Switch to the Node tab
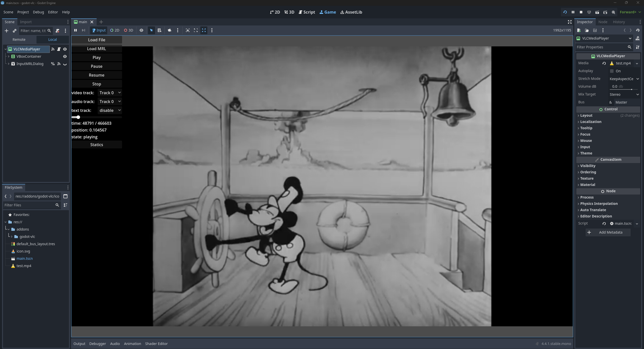This screenshot has height=349, width=644. [603, 22]
